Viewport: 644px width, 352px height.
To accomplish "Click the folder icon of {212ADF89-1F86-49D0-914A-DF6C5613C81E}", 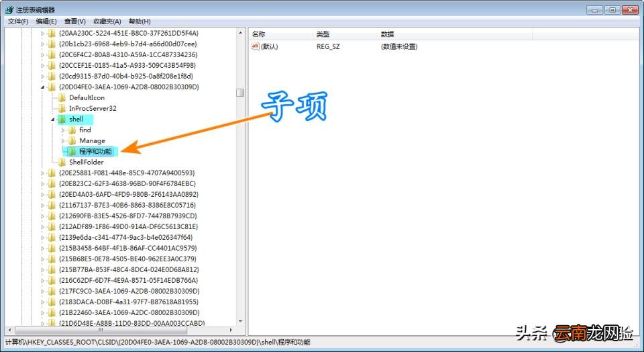I will point(52,226).
